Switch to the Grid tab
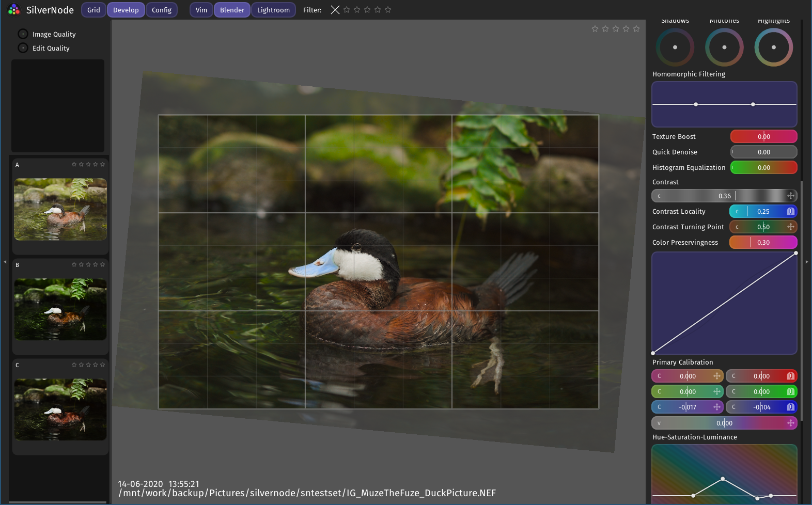The width and height of the screenshot is (812, 505). coord(93,10)
